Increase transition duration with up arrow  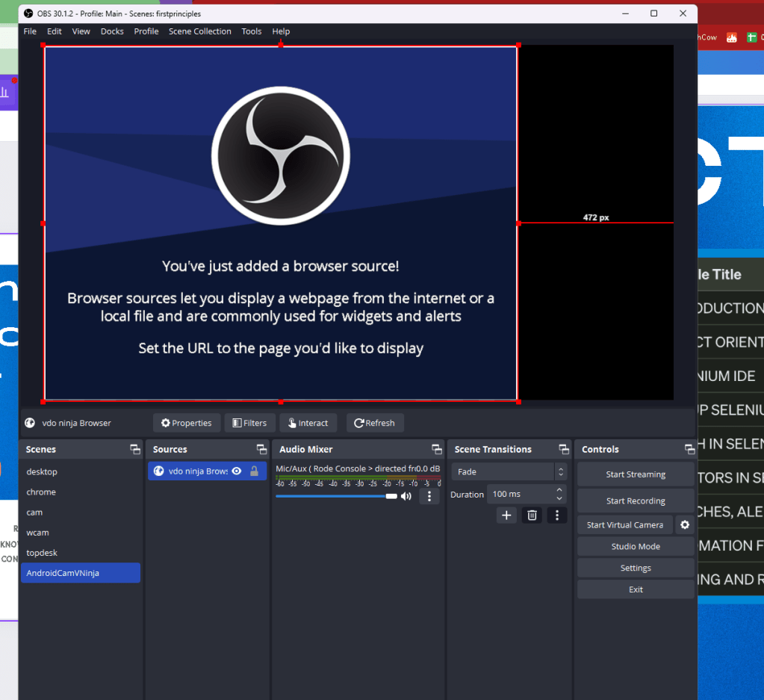tap(559, 490)
